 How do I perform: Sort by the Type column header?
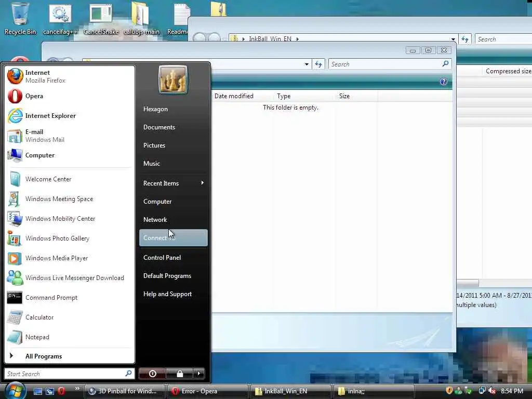(305, 96)
